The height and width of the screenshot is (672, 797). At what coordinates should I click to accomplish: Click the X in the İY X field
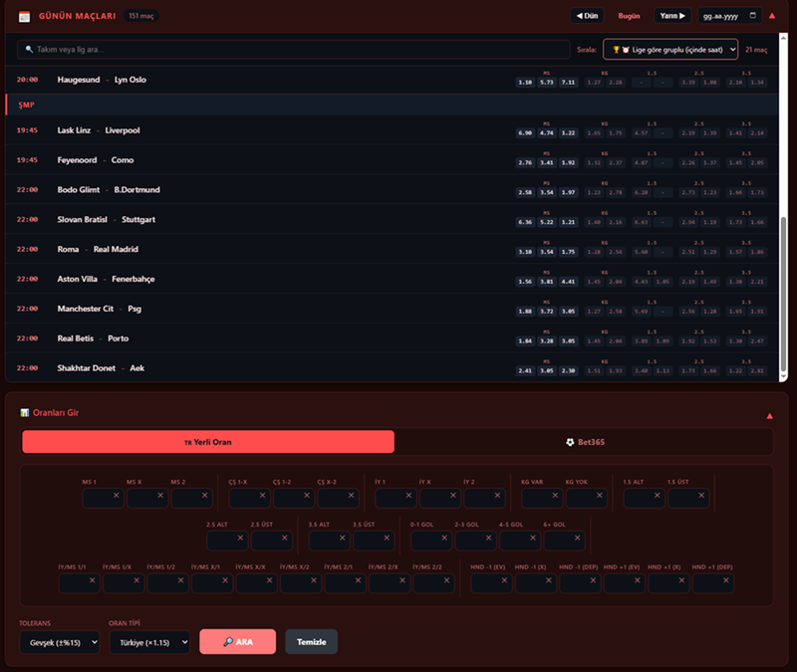[453, 495]
